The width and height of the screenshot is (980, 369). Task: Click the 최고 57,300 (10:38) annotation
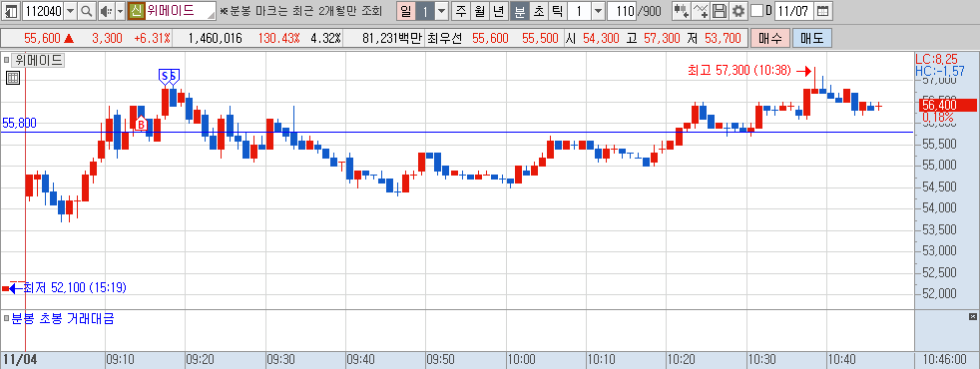click(740, 71)
